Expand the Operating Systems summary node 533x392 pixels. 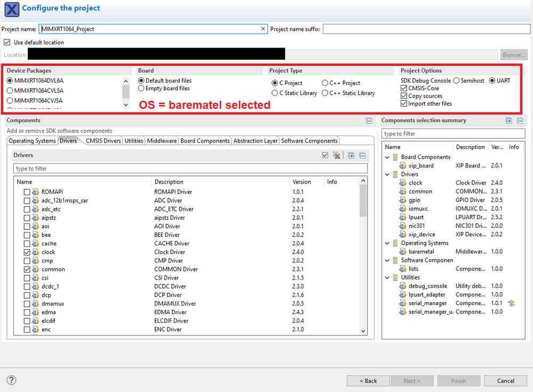(387, 243)
